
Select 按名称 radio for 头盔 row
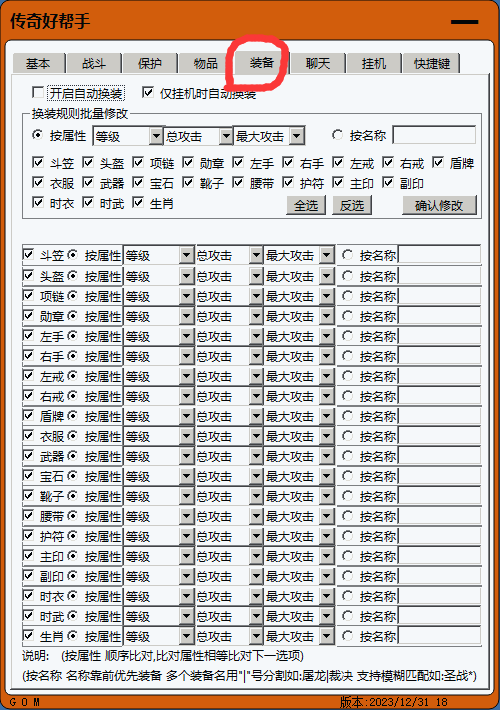[347, 275]
